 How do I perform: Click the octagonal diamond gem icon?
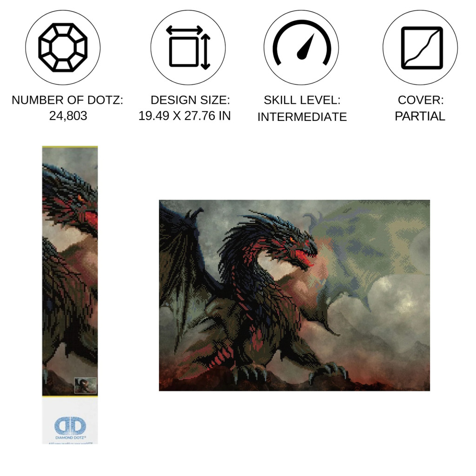[63, 48]
